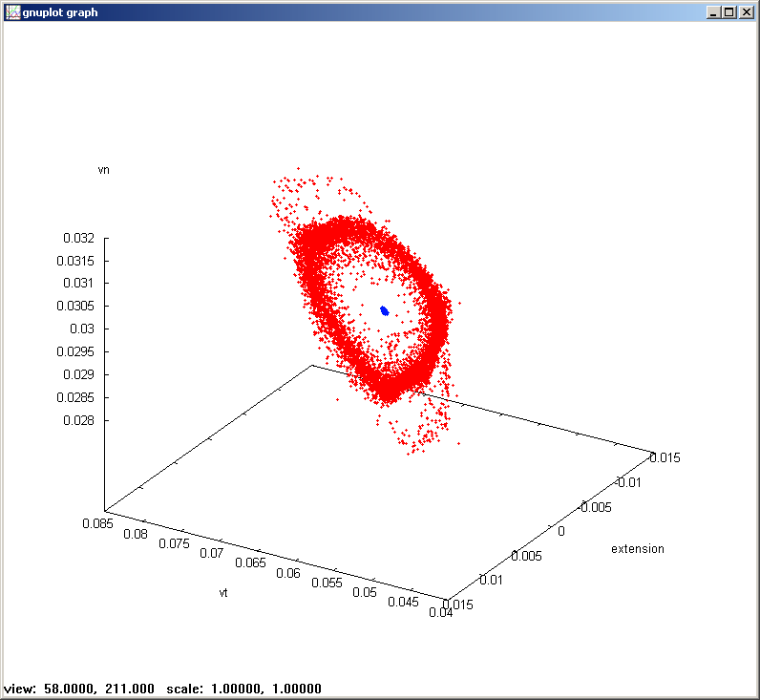Click the vt tick label 0.04

pyautogui.click(x=440, y=613)
